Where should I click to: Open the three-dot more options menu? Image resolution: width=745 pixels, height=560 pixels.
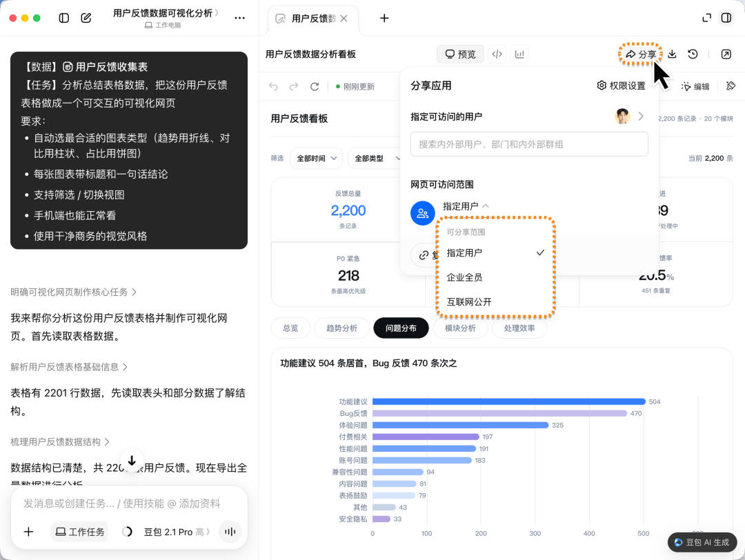[239, 18]
